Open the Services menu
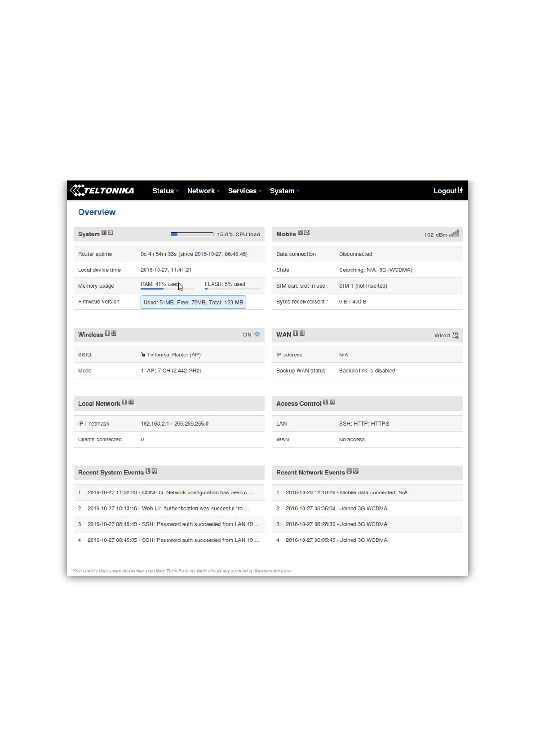Image resolution: width=535 pixels, height=756 pixels. (x=244, y=191)
